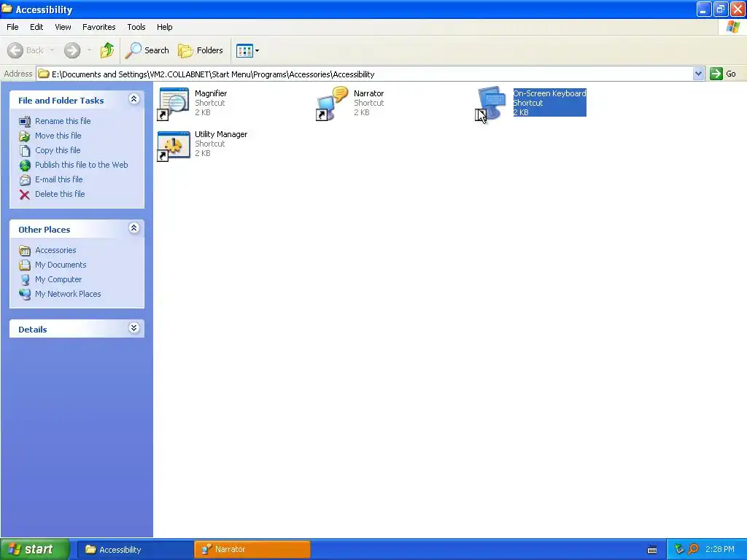Click E-mail this file link
The height and width of the screenshot is (560, 747).
[x=59, y=179]
